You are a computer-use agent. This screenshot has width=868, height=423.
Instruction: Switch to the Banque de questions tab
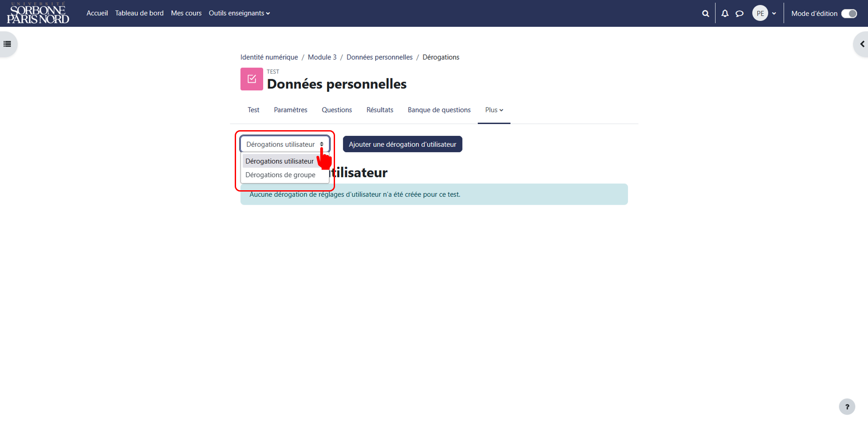439,110
